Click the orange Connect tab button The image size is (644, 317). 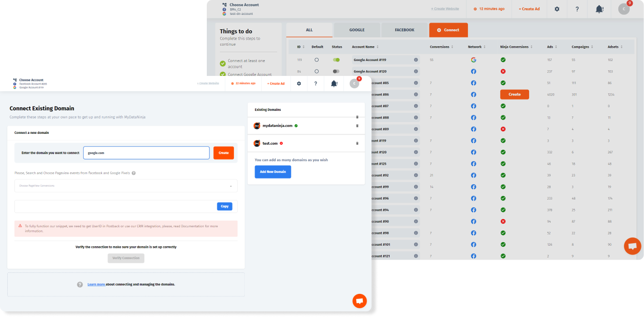click(448, 30)
